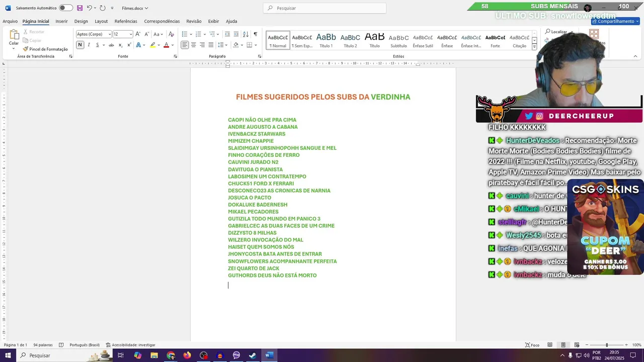Toggle superscript formatting
Screen dimensions: 644x362
(129, 45)
